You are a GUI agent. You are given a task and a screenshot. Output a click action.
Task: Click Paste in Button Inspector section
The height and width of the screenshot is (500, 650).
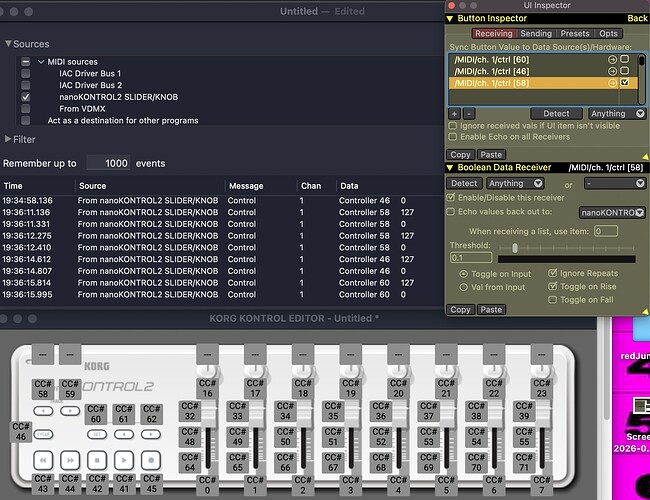[x=491, y=155]
